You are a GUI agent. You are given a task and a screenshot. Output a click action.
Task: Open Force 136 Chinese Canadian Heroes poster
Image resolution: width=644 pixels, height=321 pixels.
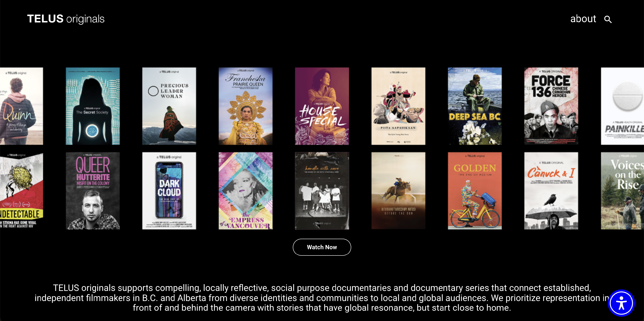551,106
